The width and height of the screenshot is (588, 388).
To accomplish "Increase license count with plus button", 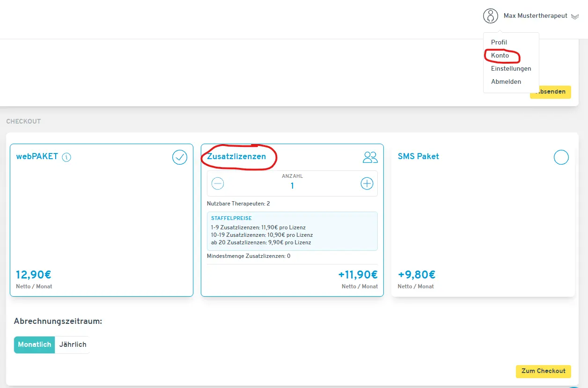I will (x=367, y=183).
